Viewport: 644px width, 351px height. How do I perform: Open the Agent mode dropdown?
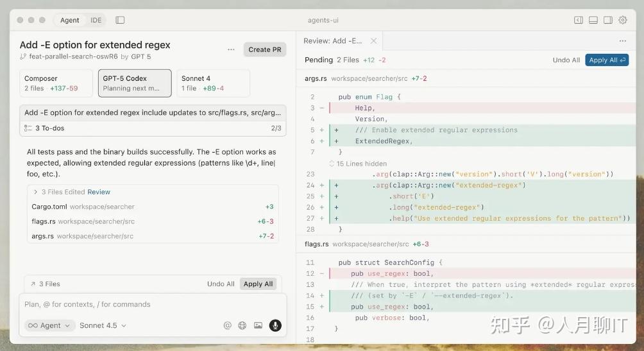[50, 325]
